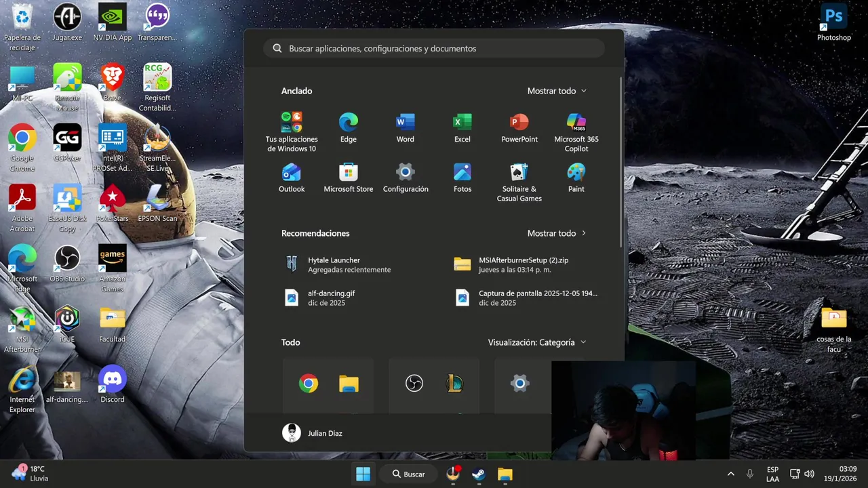Image resolution: width=868 pixels, height=488 pixels.
Task: Open OBS Studio in the Todo category
Action: coord(414,384)
